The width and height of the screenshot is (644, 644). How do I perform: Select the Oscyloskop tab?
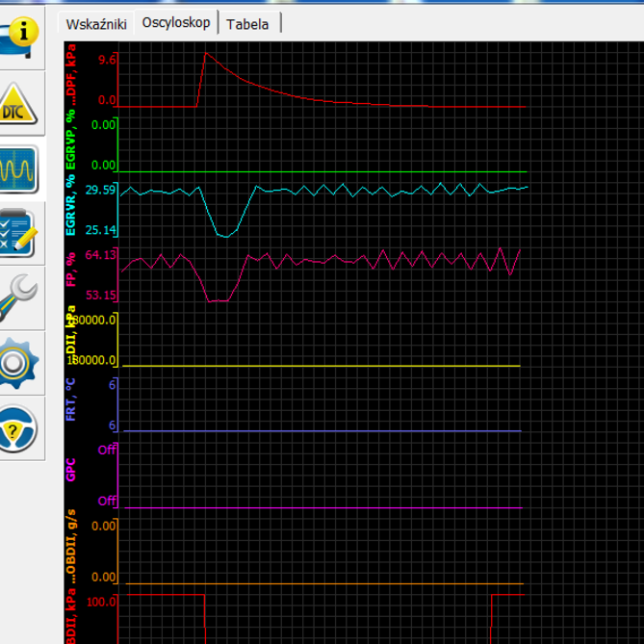[176, 22]
